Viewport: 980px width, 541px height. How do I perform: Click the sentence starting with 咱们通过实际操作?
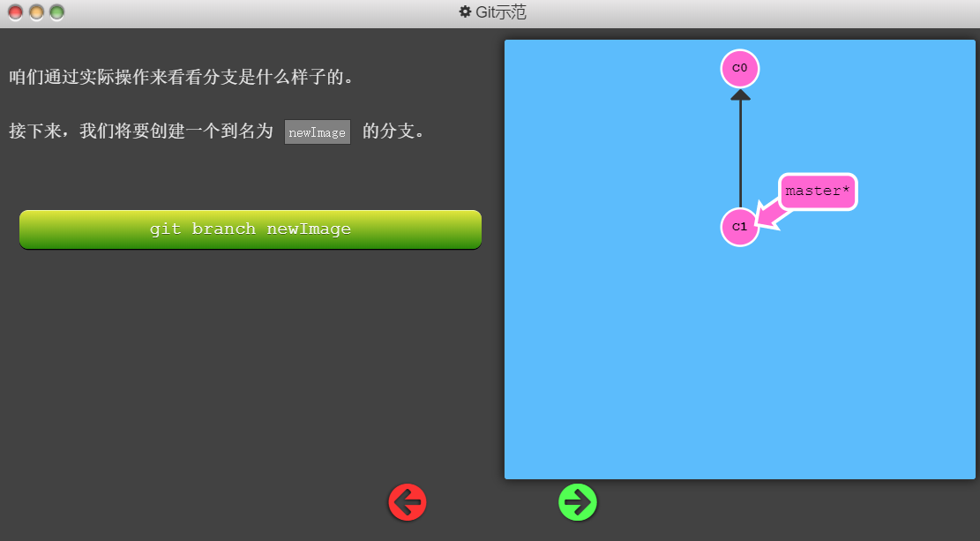[x=182, y=77]
